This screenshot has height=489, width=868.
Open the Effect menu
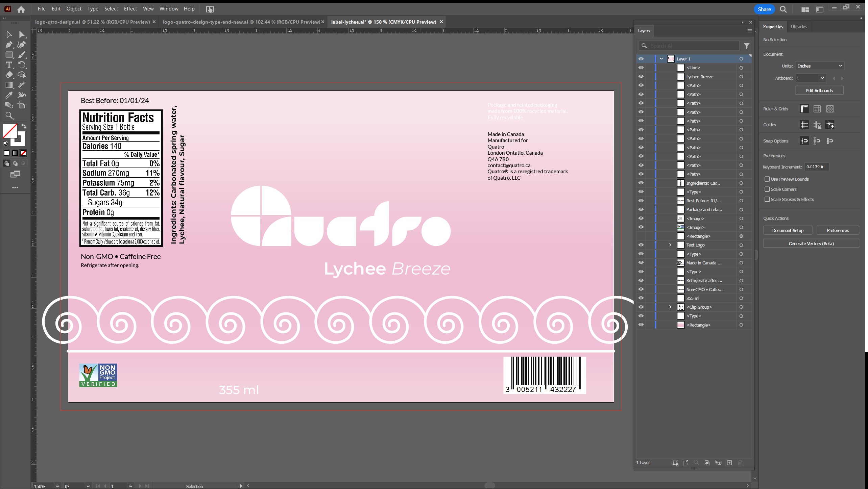(130, 9)
